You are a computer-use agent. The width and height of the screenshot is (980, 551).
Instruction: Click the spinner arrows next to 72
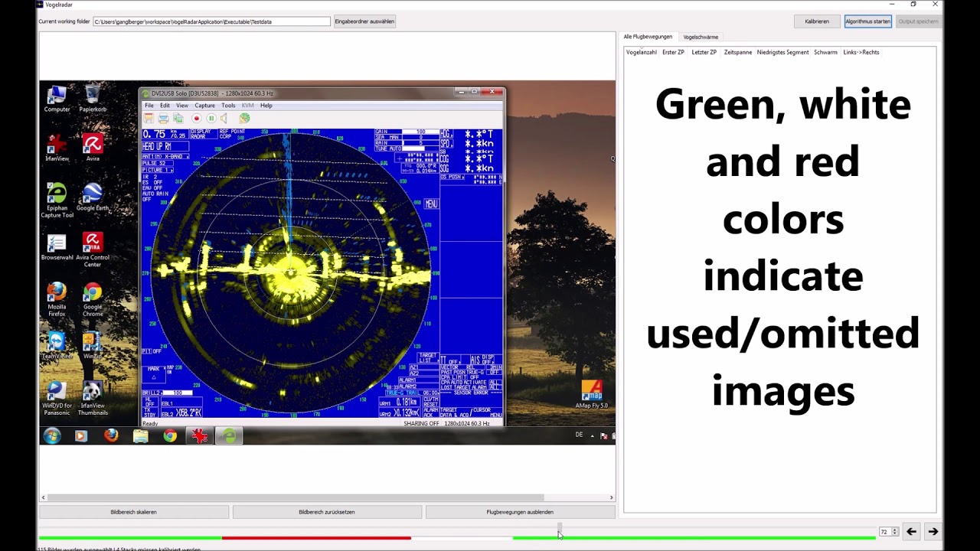[895, 532]
